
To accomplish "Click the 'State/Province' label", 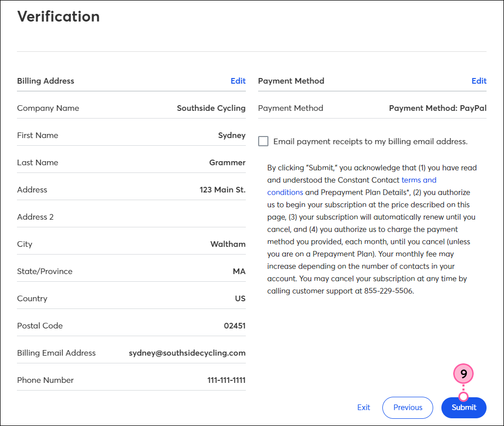I will pyautogui.click(x=45, y=272).
